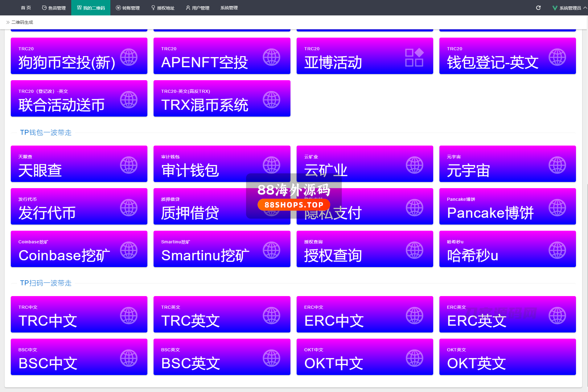Screen dimensions: 588x392
Task: Click globe icon on 哈希秒u card
Action: click(x=557, y=250)
